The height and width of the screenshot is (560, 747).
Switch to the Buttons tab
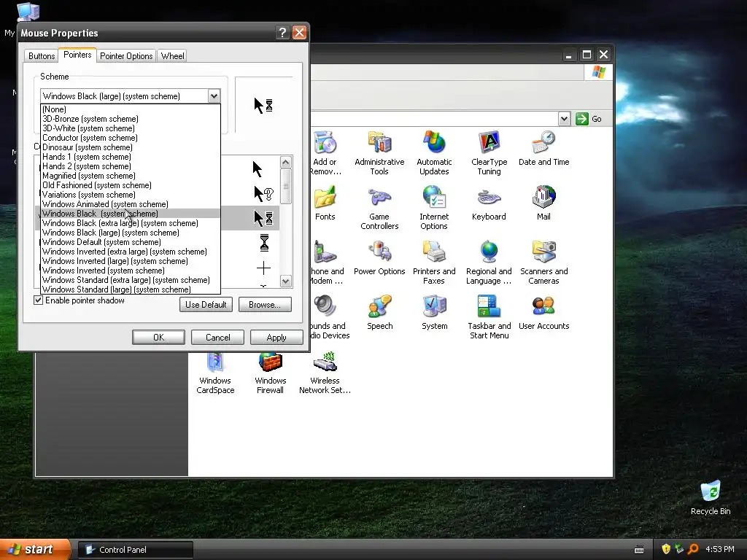(42, 55)
